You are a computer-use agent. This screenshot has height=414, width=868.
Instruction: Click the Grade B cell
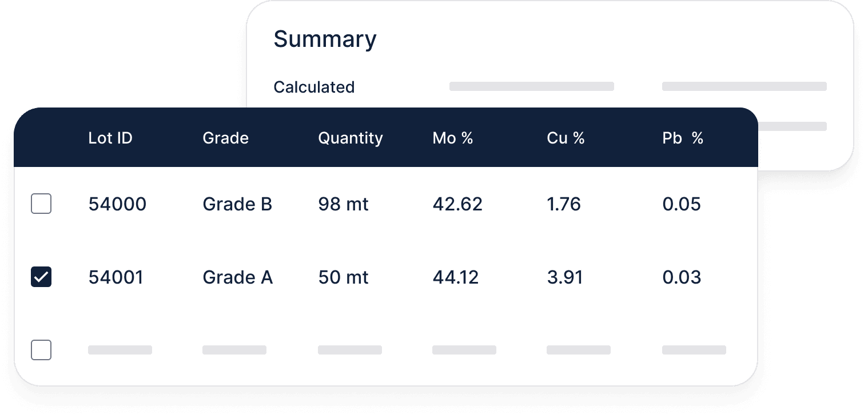237,204
